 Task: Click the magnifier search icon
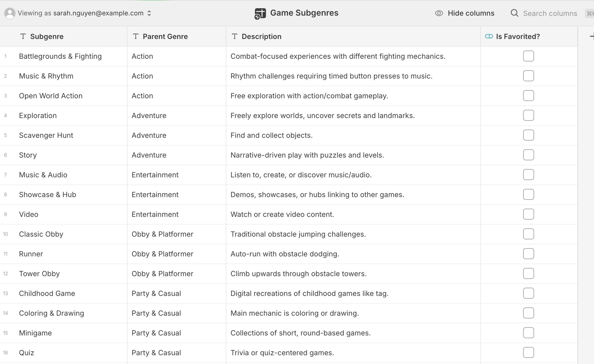click(x=514, y=13)
